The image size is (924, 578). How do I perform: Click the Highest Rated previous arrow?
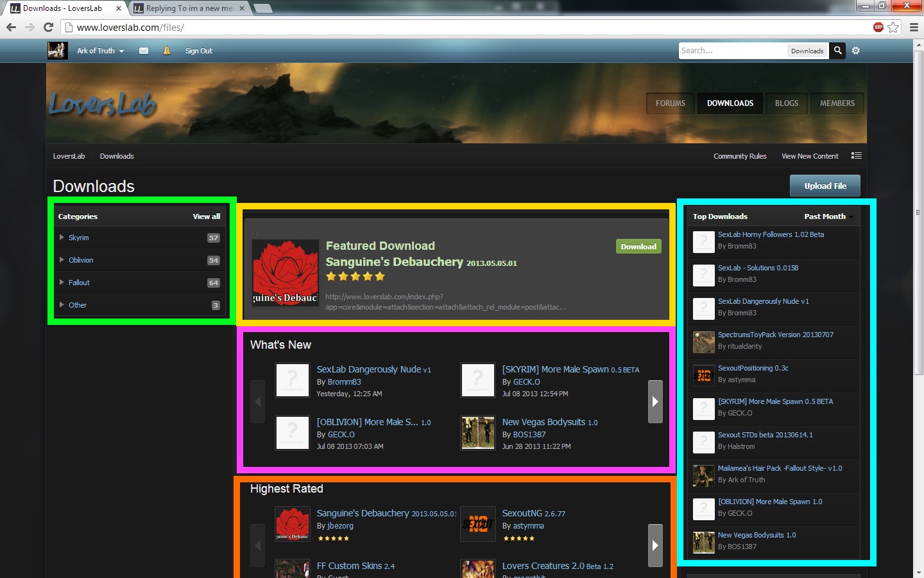pos(257,545)
